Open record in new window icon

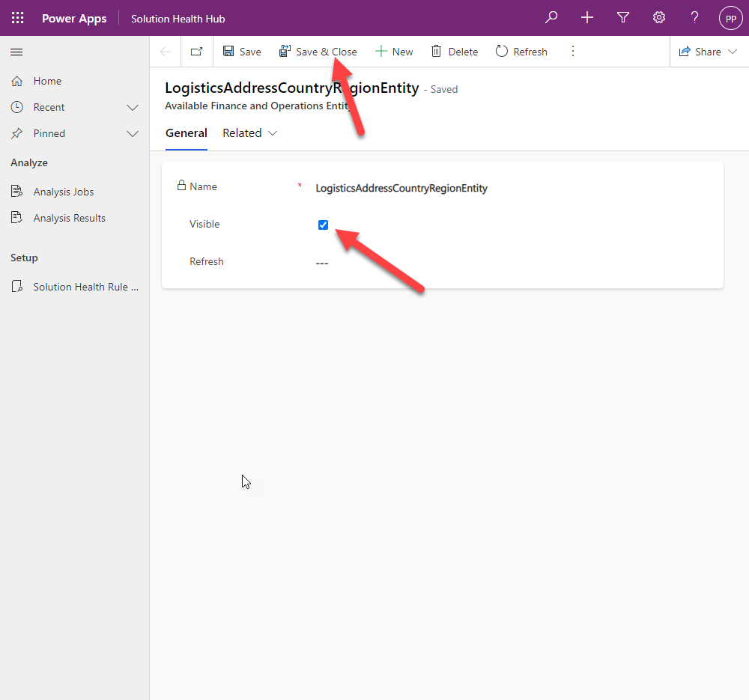[x=197, y=52]
